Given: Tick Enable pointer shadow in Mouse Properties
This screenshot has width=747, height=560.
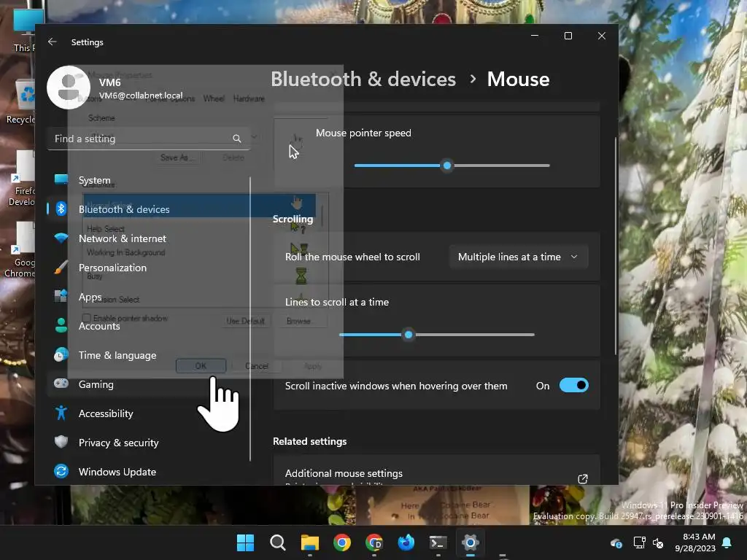Looking at the screenshot, I should click(x=87, y=318).
